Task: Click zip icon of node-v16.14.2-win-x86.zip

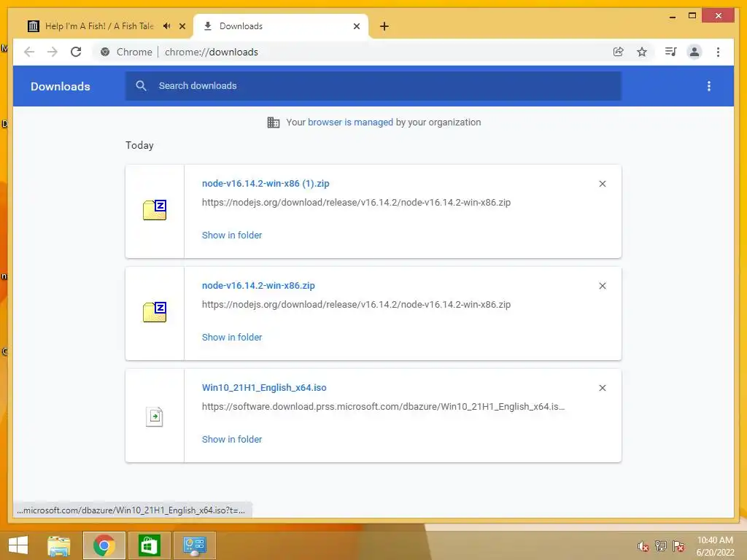Action: (x=155, y=312)
